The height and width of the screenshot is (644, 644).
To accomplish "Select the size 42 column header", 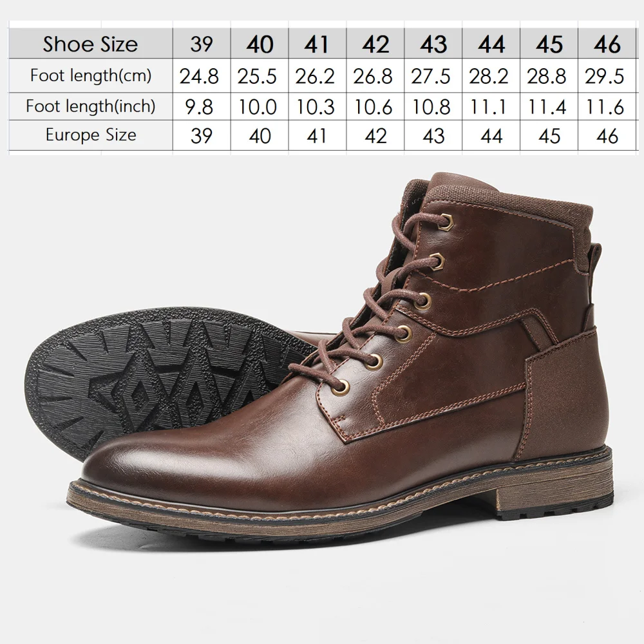I will point(375,44).
